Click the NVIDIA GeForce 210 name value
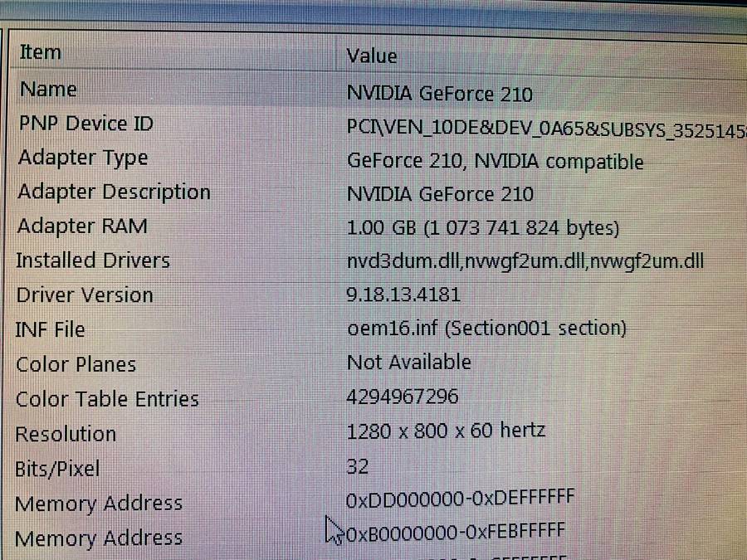The width and height of the screenshot is (747, 560). pyautogui.click(x=439, y=94)
